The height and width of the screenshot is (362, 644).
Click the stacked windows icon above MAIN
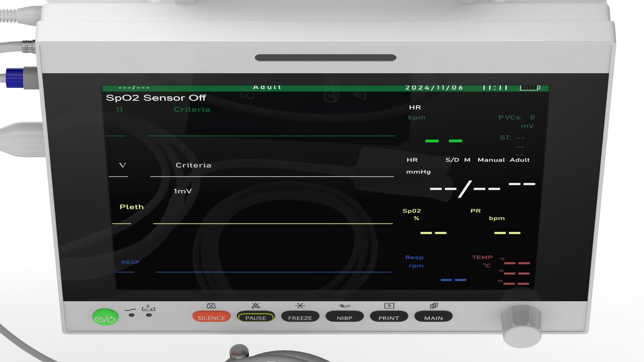[x=434, y=306]
